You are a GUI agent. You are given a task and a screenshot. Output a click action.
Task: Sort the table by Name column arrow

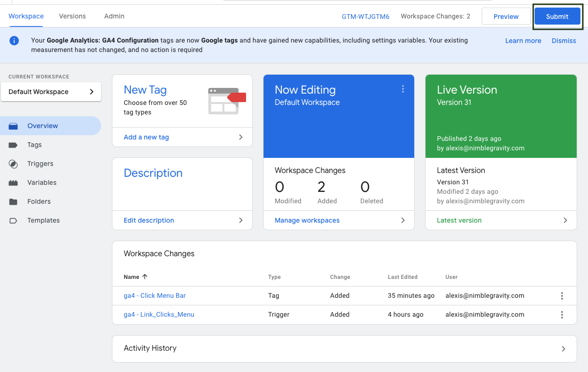click(x=145, y=277)
